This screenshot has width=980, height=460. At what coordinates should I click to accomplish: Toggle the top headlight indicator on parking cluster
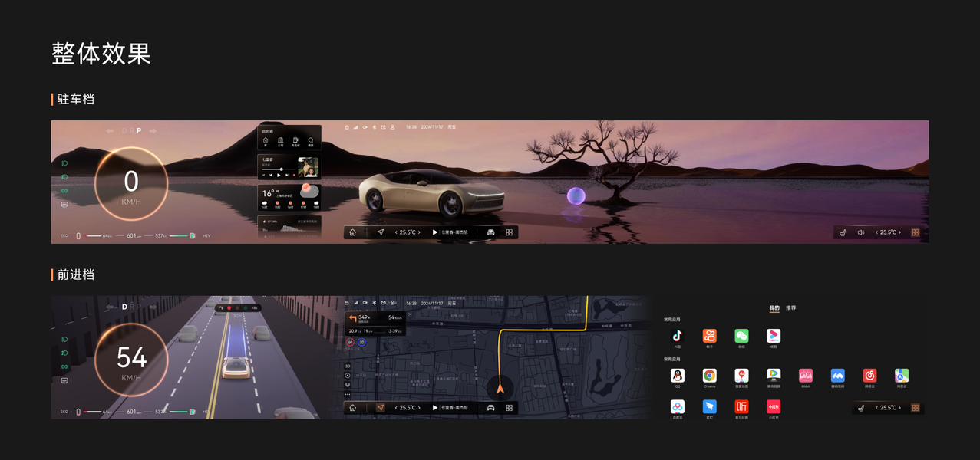pyautogui.click(x=64, y=163)
